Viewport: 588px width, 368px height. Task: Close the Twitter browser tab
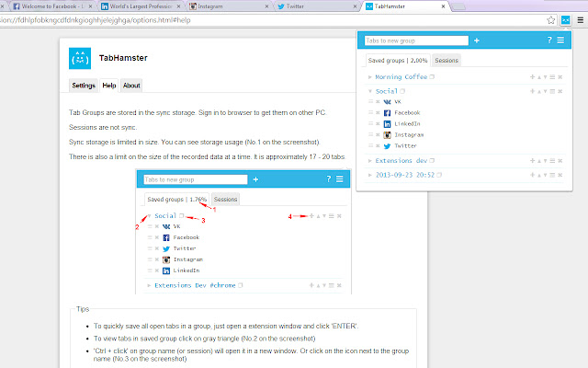point(355,6)
